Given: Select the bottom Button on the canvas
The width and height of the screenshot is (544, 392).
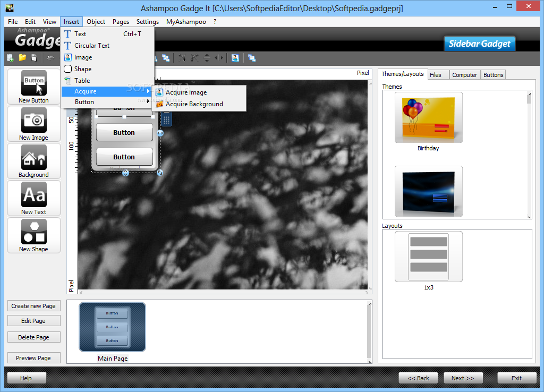Looking at the screenshot, I should (x=124, y=157).
